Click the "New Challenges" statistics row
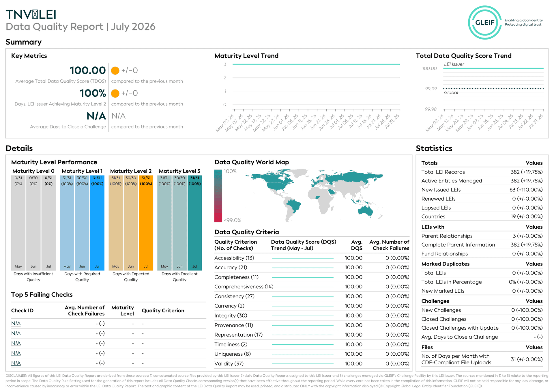The height and width of the screenshot is (392, 554). tap(482, 310)
